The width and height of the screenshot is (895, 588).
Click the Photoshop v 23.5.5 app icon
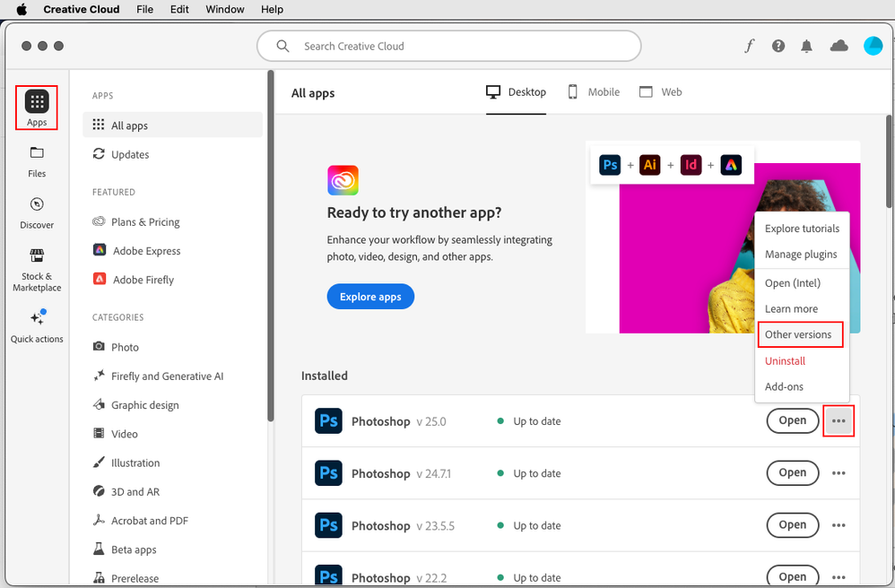click(328, 525)
